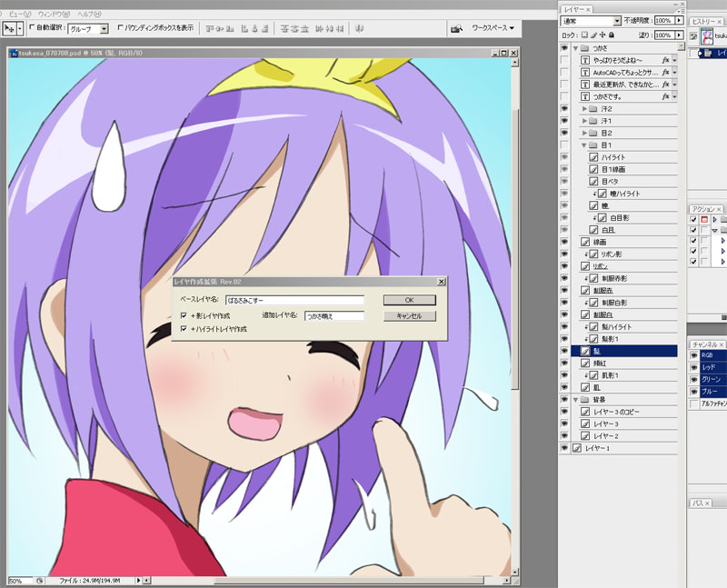Click the リボン layer thumbnail icon
Image resolution: width=727 pixels, height=588 pixels.
[x=585, y=266]
